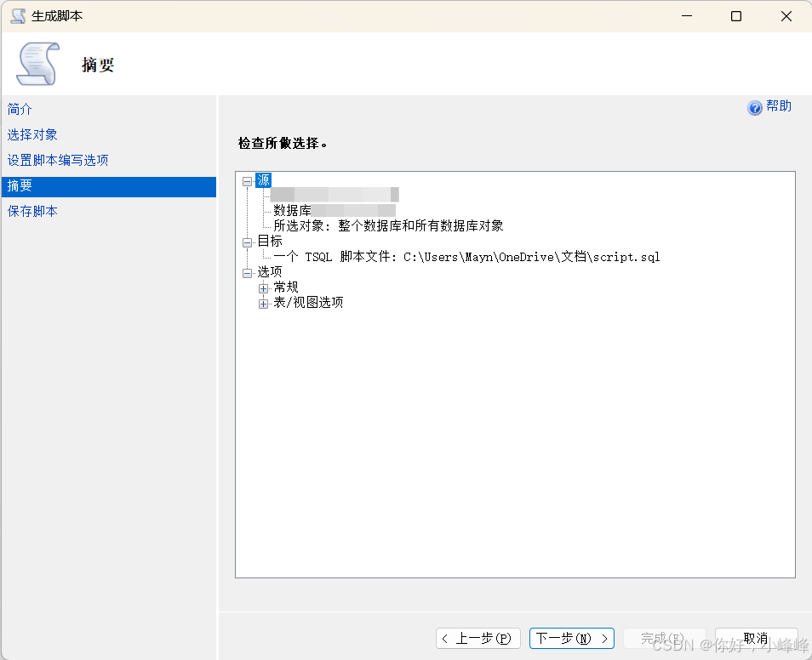
Task: Select the highlighted 摘要 step
Action: tap(19, 185)
